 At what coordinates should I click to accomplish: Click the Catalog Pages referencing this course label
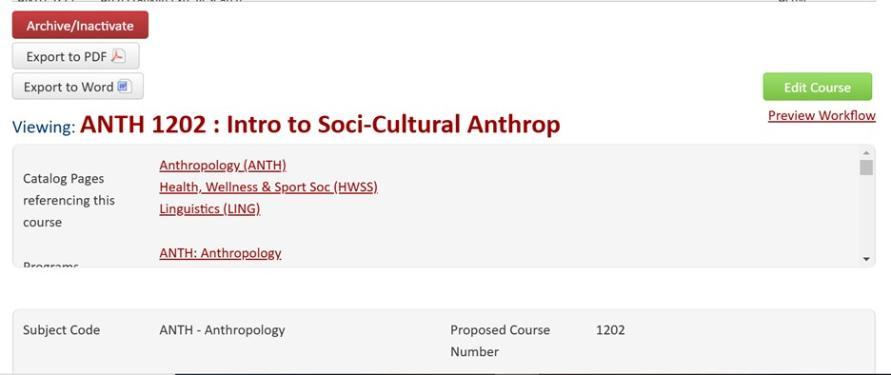69,200
